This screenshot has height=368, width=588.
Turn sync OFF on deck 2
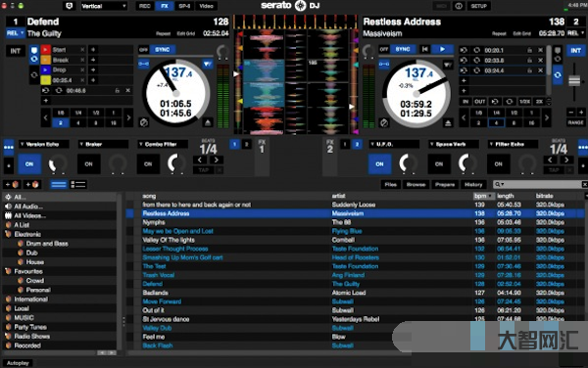pyautogui.click(x=384, y=49)
